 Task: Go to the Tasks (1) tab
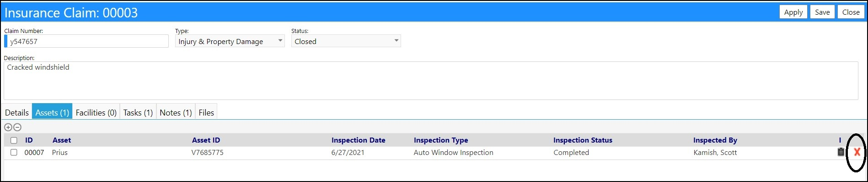tap(138, 112)
